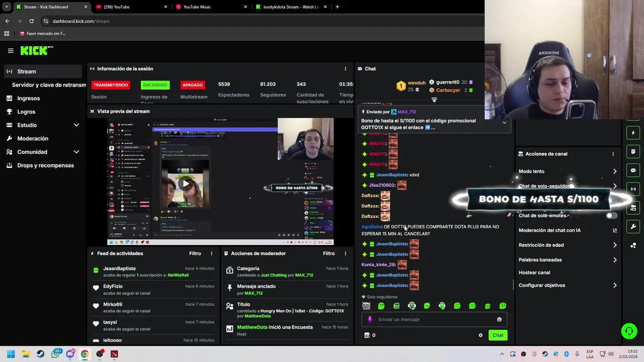This screenshot has height=362, width=644.
Task: Click the shop icon below the message box
Action: point(367,335)
